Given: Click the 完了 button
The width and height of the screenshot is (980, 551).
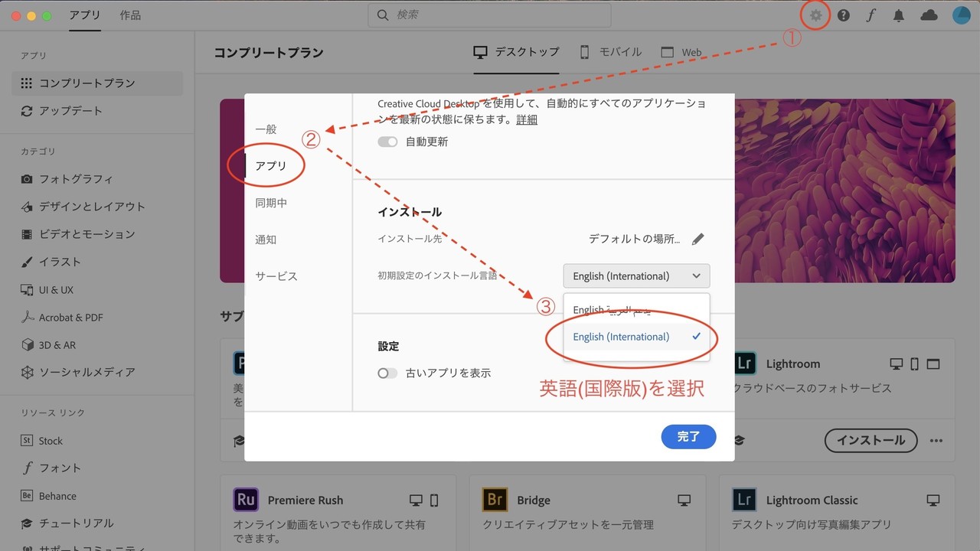Looking at the screenshot, I should 688,436.
